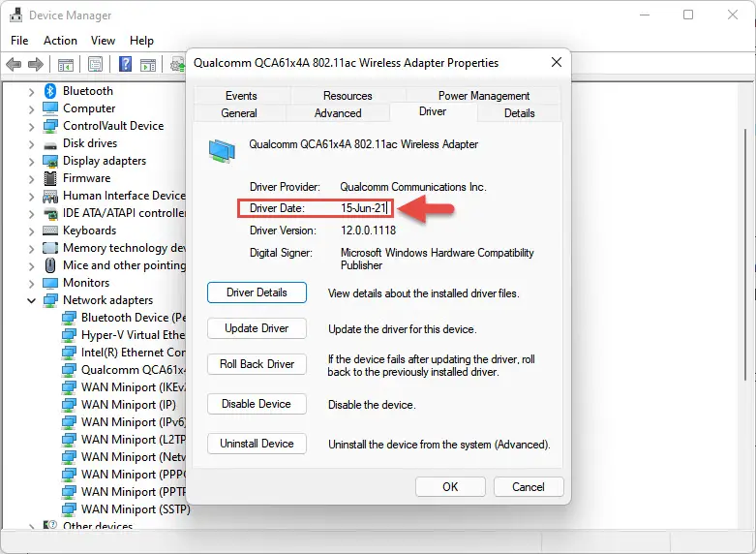756x554 pixels.
Task: Collapse the Network adapters node
Action: point(31,300)
